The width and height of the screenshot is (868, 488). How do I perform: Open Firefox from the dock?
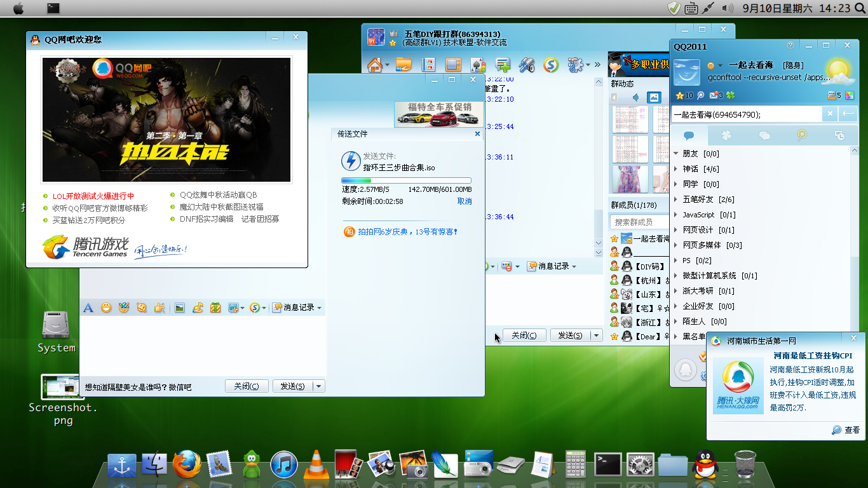(187, 464)
